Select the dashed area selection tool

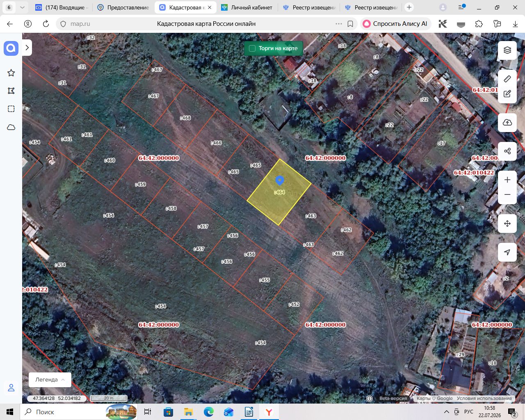[x=11, y=109]
